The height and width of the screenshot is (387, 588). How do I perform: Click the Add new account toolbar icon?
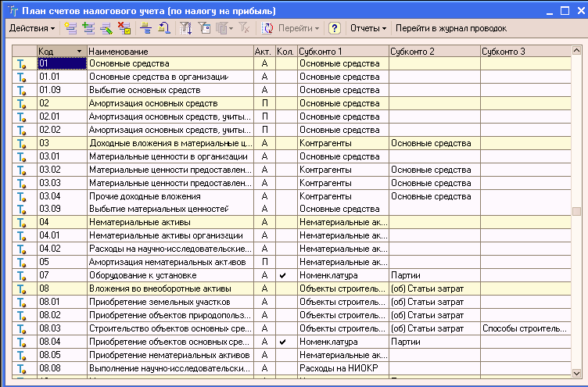[x=71, y=28]
